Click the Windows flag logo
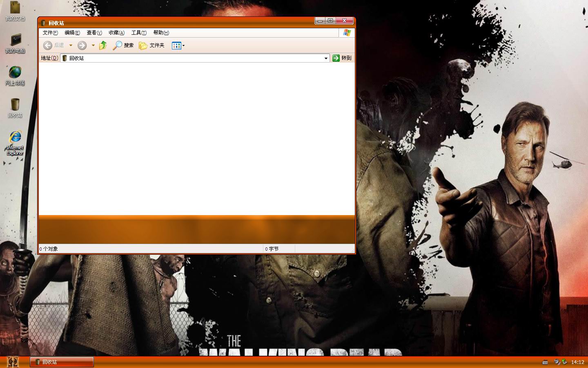The image size is (588, 368). (347, 33)
